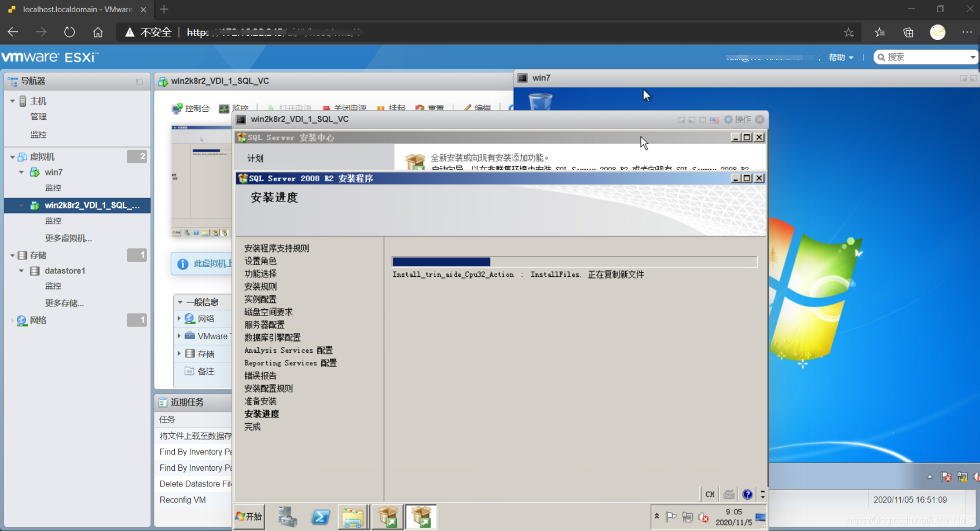Click the 存储 count badge

(137, 255)
